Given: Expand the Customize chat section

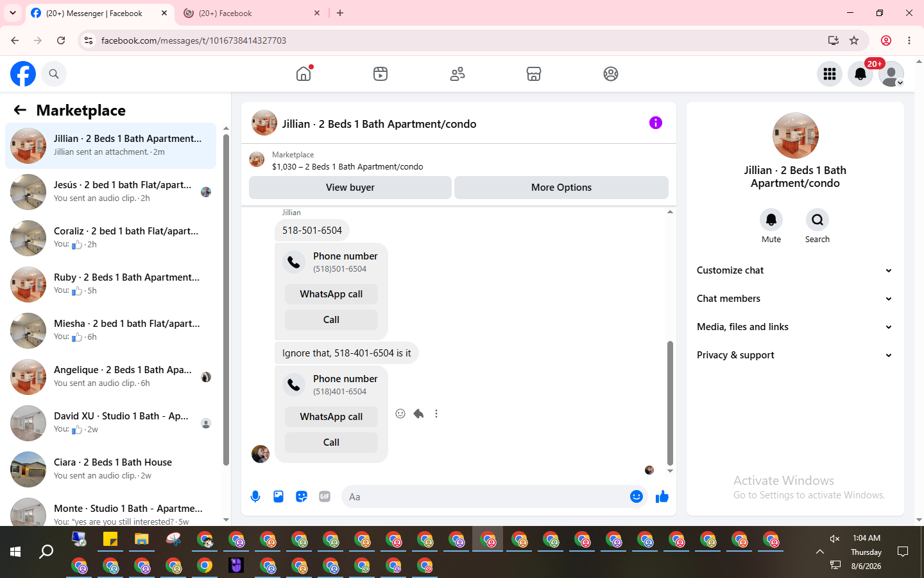Looking at the screenshot, I should tap(795, 270).
